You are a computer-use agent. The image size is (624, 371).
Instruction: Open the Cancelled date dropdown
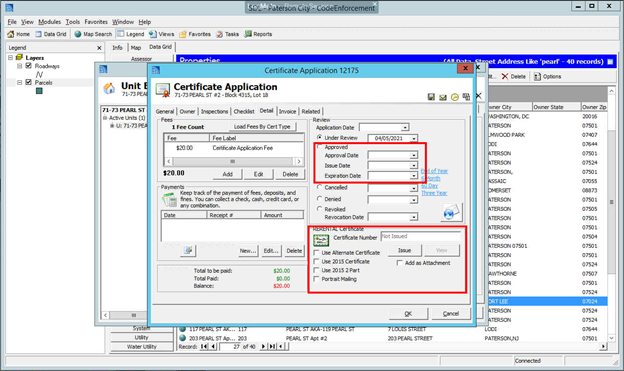[x=414, y=188]
